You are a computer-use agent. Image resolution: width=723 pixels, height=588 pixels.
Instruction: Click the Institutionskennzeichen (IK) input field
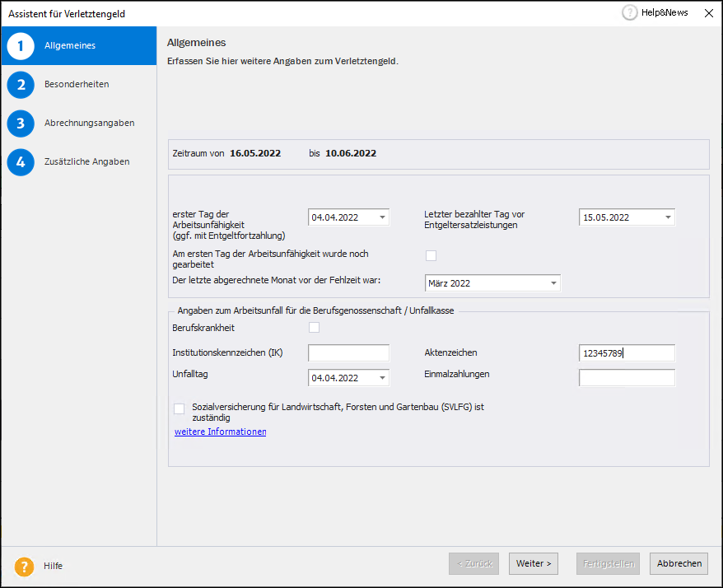point(348,353)
